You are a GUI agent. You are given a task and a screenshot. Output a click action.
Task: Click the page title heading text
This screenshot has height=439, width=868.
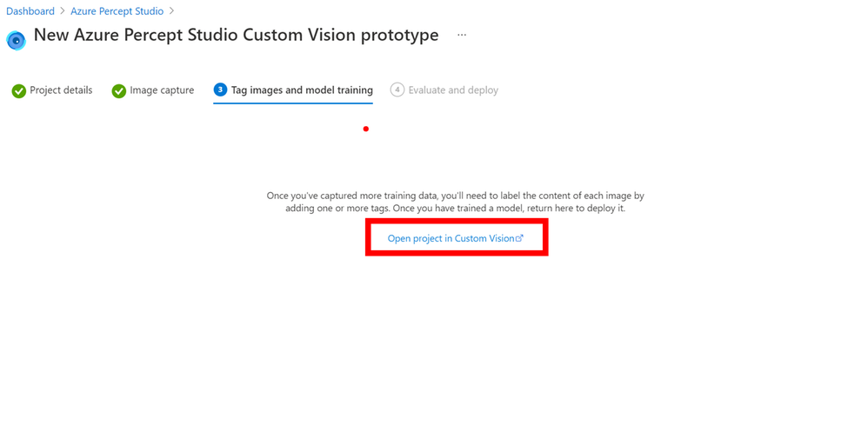click(237, 35)
